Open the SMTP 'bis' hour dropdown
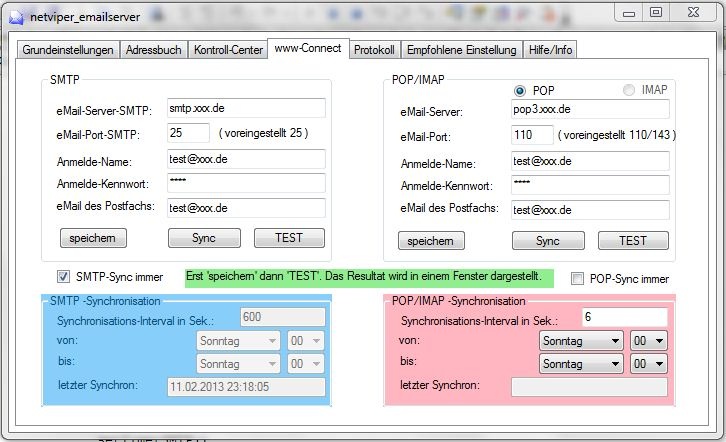This screenshot has width=726, height=442. (306, 364)
